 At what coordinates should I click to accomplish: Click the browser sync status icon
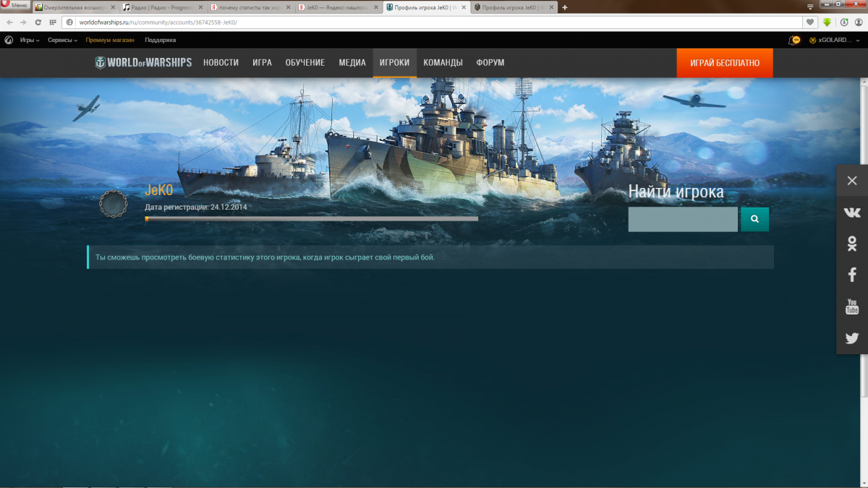tap(844, 22)
